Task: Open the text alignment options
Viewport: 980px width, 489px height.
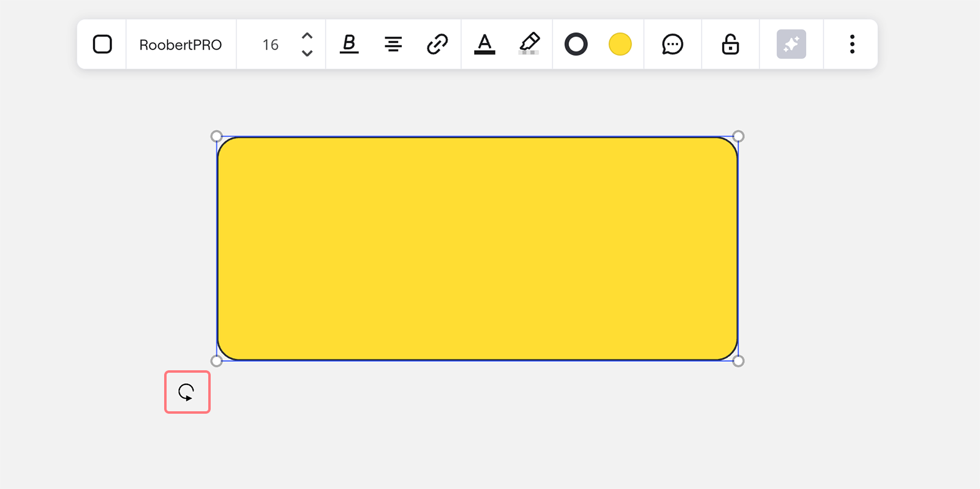Action: click(x=393, y=44)
